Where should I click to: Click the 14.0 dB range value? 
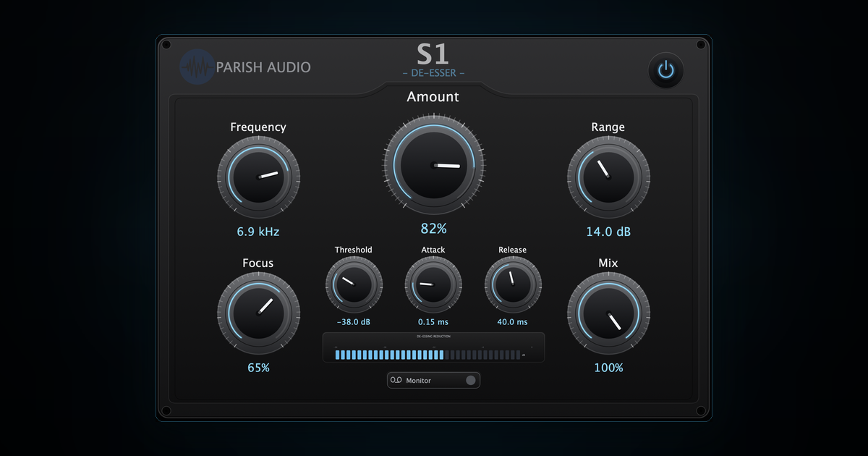[608, 232]
